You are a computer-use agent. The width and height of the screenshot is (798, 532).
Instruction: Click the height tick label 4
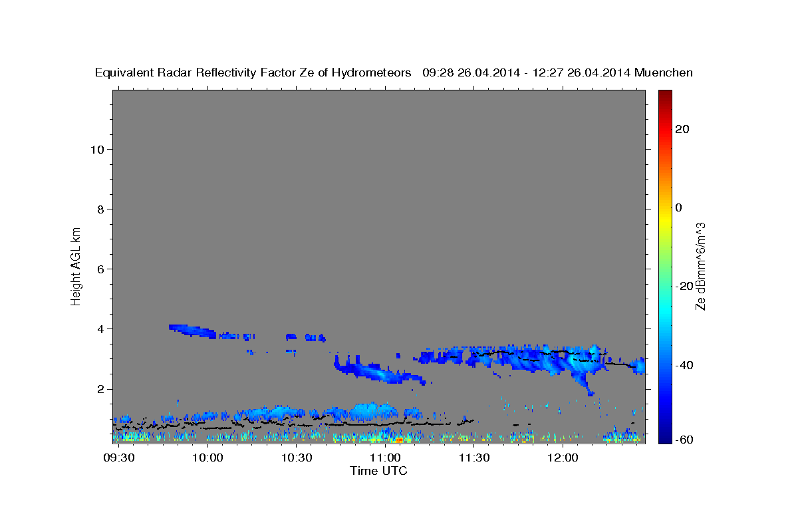click(x=101, y=329)
